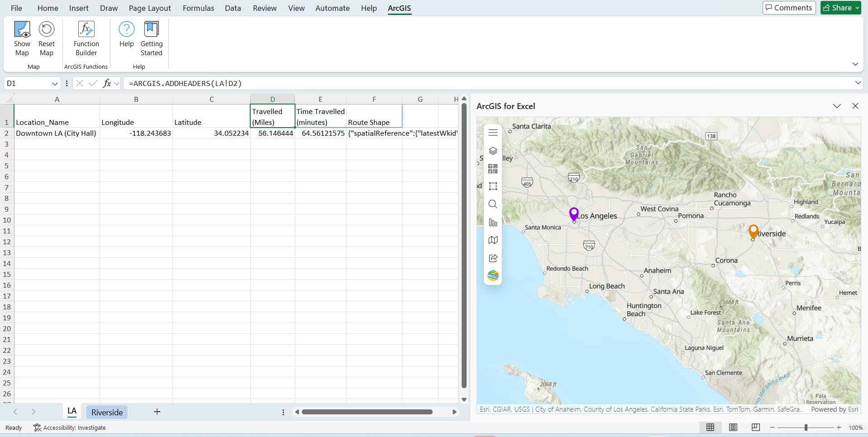Expand the formula bar
Image resolution: width=868 pixels, height=437 pixels.
click(858, 83)
